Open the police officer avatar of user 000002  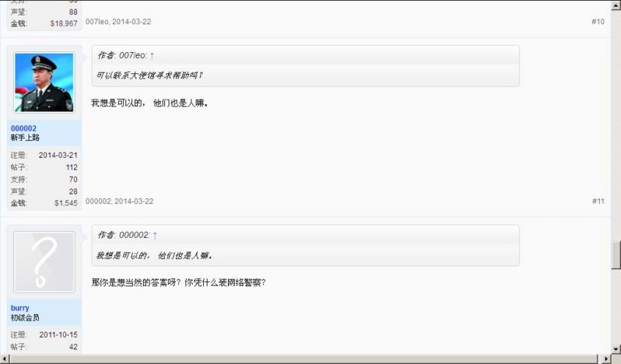pos(44,82)
